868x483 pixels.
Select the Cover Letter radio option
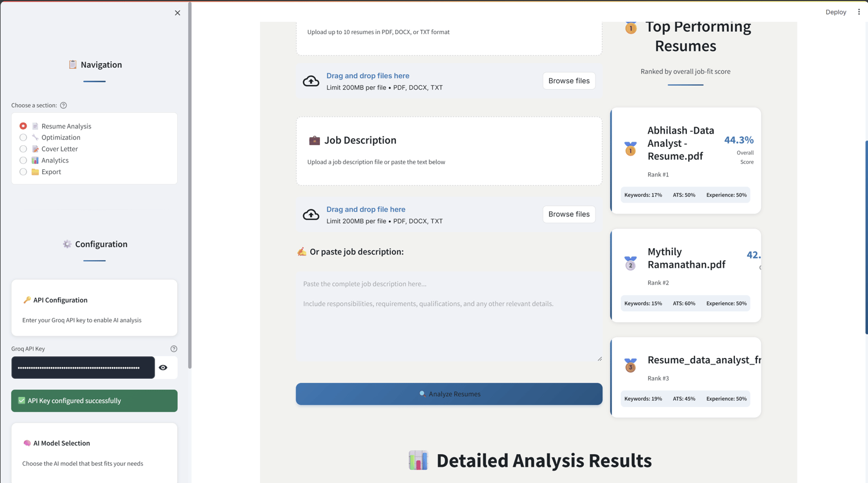(x=23, y=149)
